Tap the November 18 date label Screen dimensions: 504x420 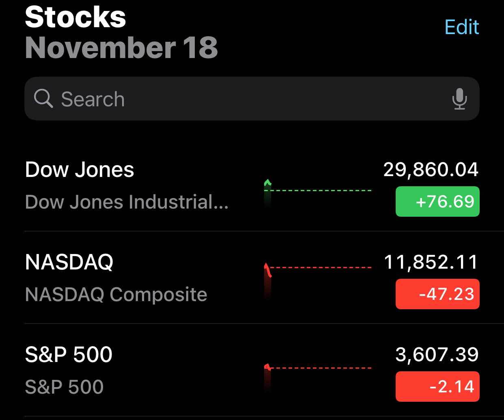[x=121, y=48]
